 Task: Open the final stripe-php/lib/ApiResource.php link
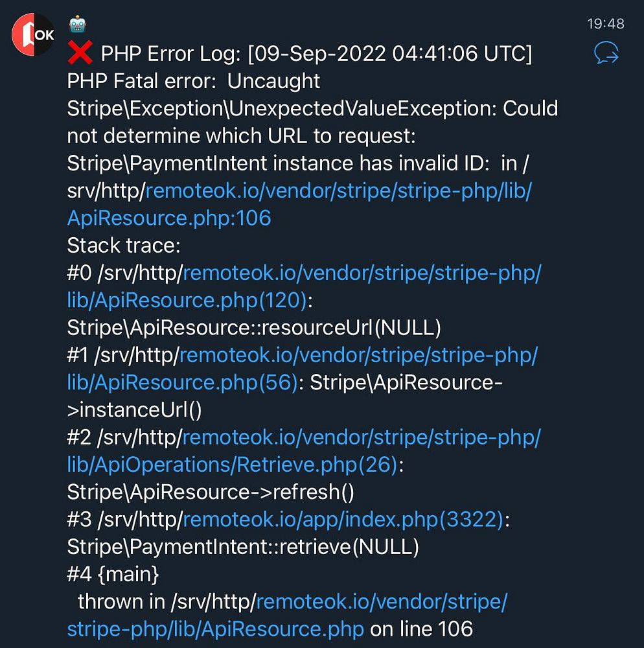click(x=215, y=629)
